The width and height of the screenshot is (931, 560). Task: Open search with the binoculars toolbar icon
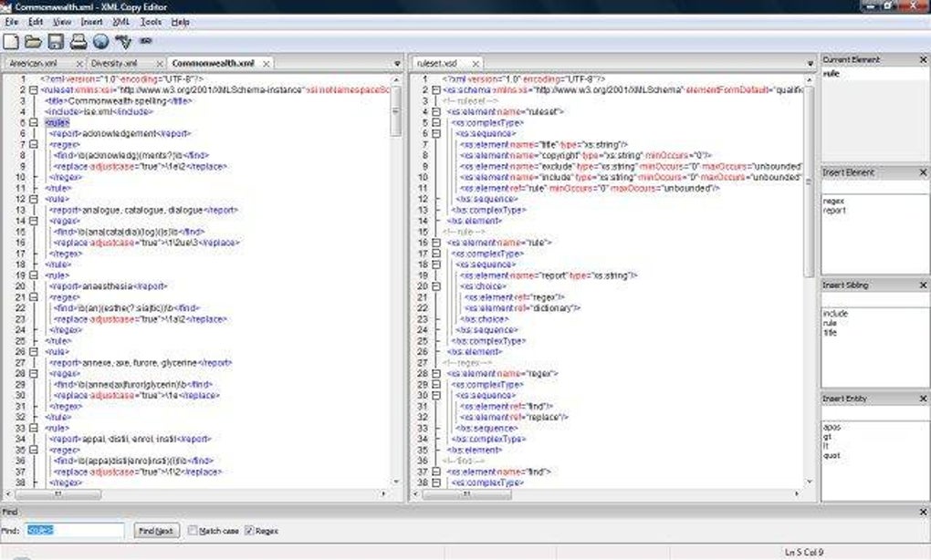click(x=145, y=42)
